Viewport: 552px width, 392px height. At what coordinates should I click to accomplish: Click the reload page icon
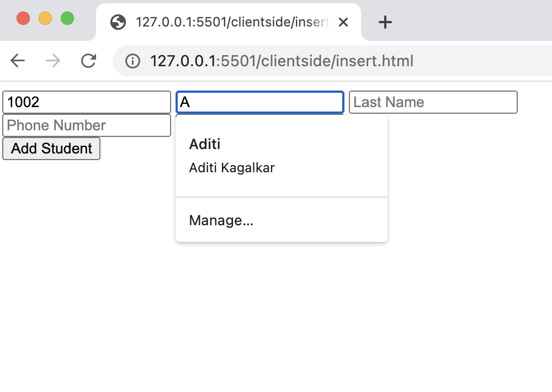click(x=88, y=61)
